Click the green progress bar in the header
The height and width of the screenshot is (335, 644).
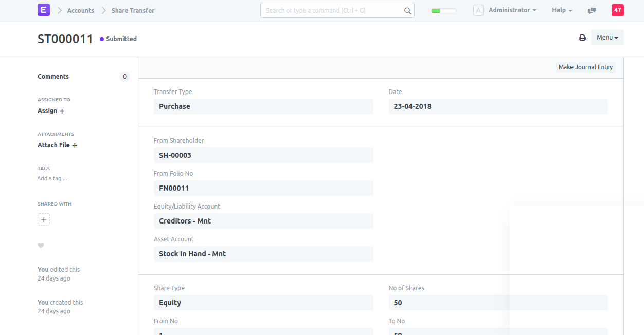(443, 10)
